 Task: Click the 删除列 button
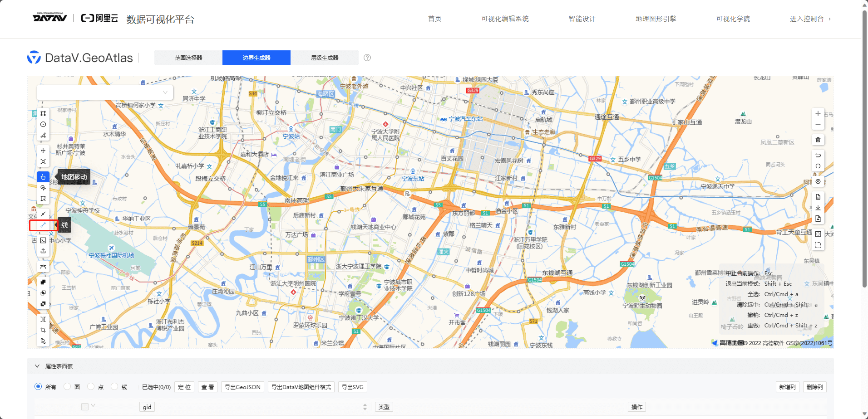pos(815,387)
